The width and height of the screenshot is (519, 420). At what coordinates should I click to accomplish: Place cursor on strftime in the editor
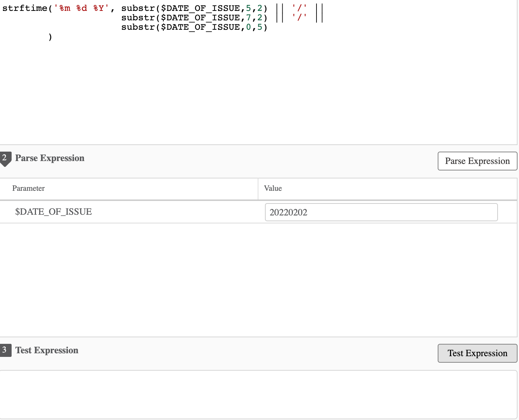25,8
